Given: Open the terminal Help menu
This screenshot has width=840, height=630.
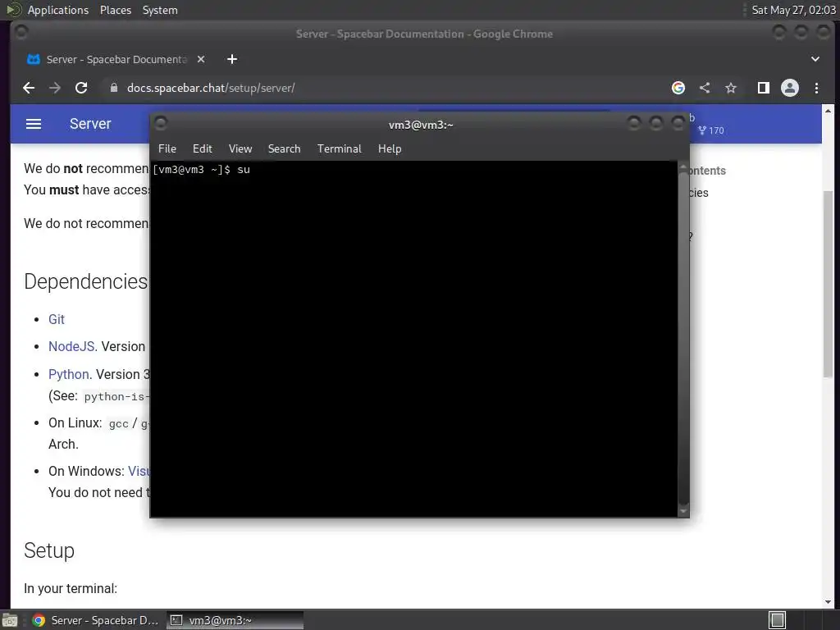Looking at the screenshot, I should [390, 148].
